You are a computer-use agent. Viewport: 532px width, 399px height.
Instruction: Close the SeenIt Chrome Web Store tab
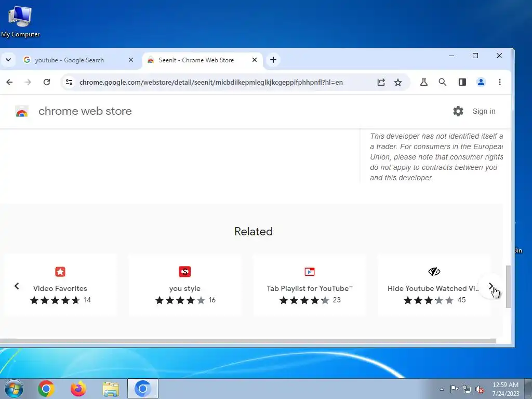(x=255, y=60)
